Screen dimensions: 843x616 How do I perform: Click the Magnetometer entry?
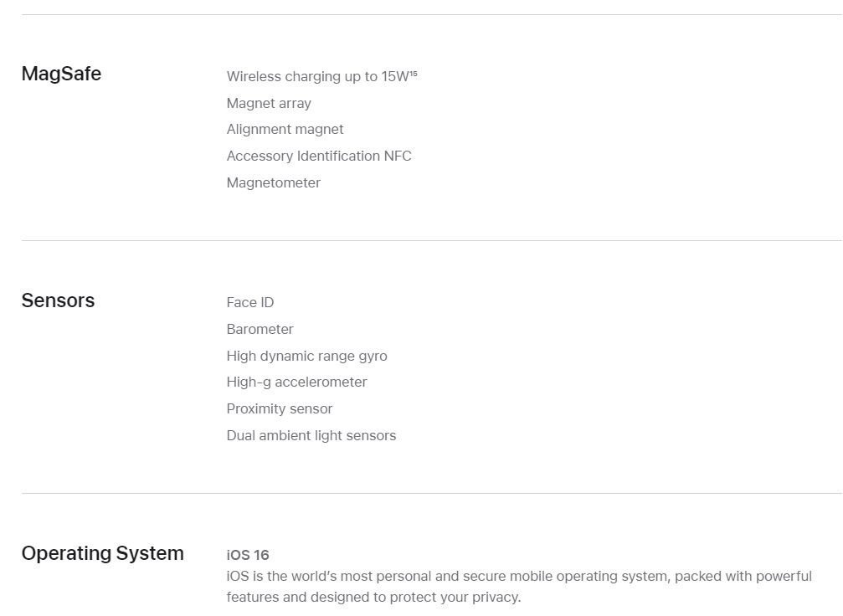tap(274, 182)
